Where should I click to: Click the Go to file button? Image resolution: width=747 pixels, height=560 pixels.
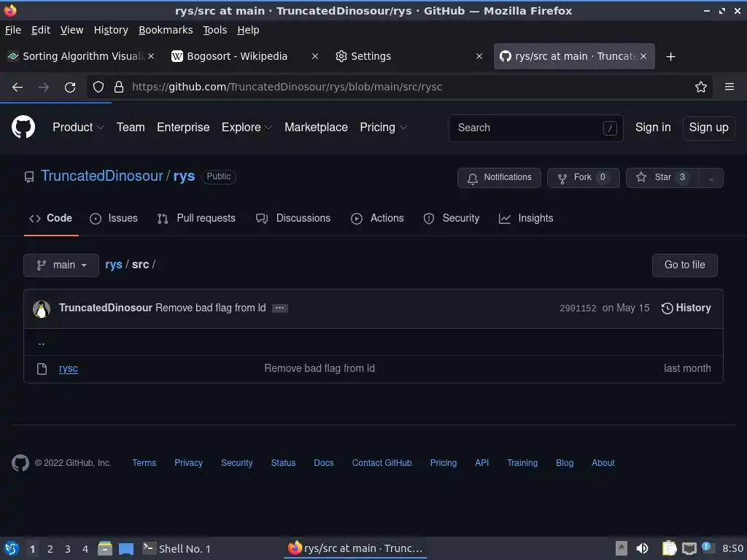coord(684,265)
